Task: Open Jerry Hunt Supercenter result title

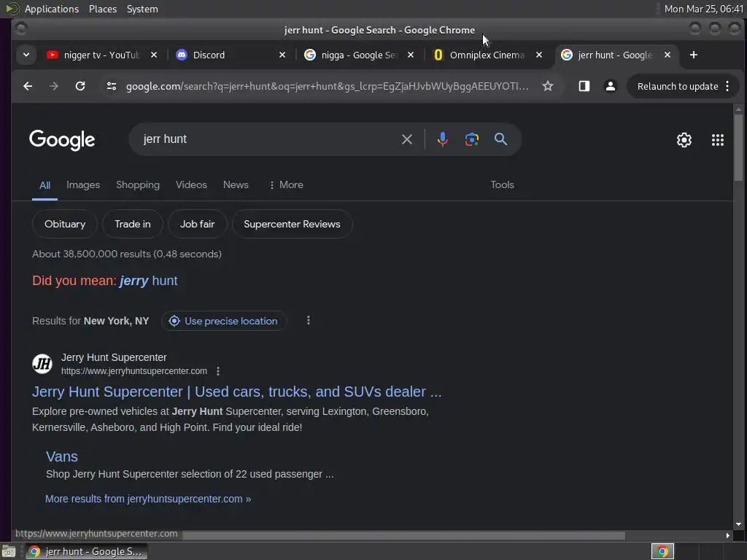Action: [237, 392]
